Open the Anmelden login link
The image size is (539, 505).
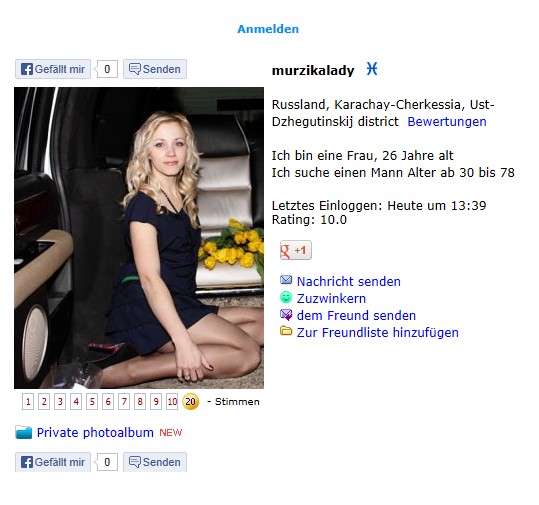coord(268,29)
